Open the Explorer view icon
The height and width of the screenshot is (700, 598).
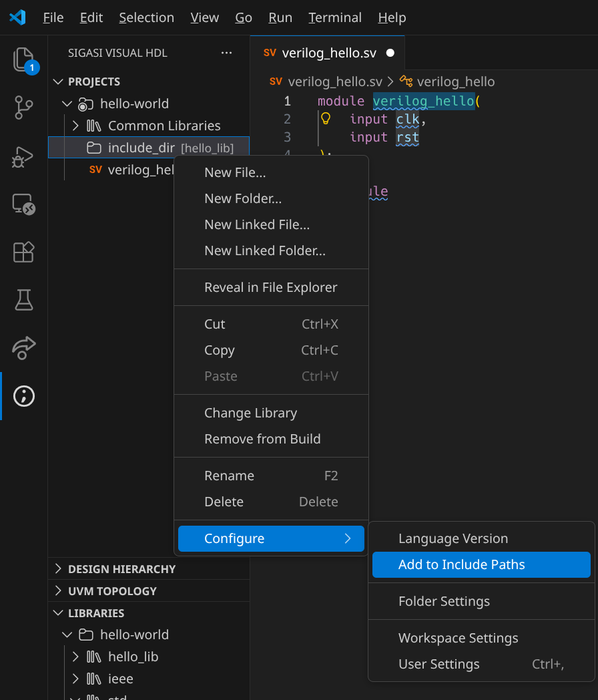pyautogui.click(x=23, y=60)
